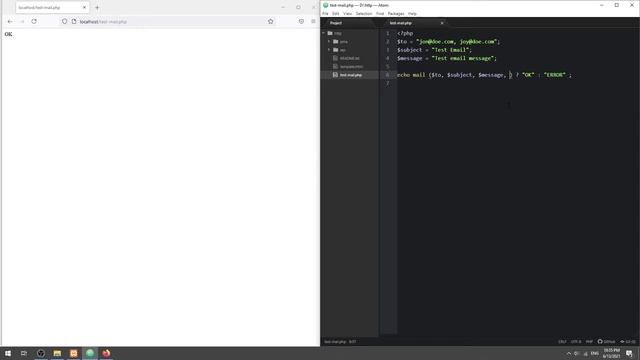Open the Atom Find menu
The height and width of the screenshot is (360, 640).
[380, 13]
